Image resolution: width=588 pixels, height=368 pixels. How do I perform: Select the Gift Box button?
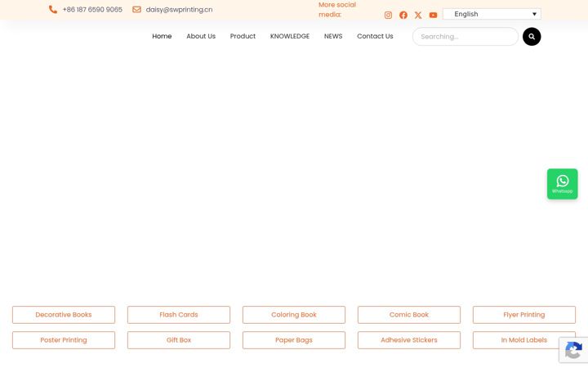click(x=179, y=340)
